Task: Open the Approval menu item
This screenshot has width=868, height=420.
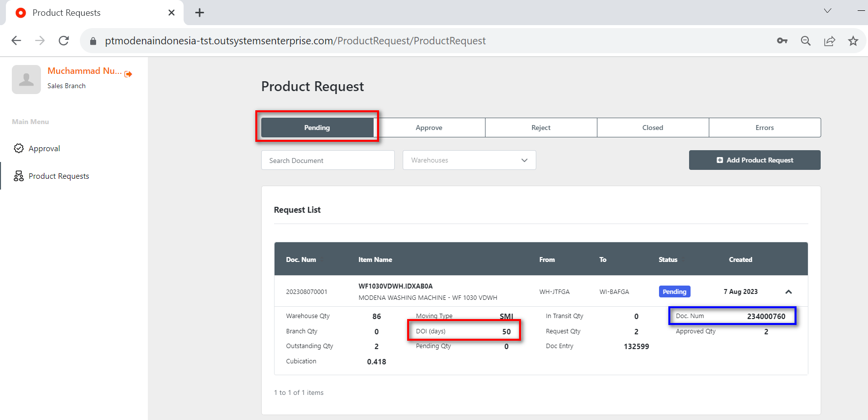Action: (x=44, y=149)
